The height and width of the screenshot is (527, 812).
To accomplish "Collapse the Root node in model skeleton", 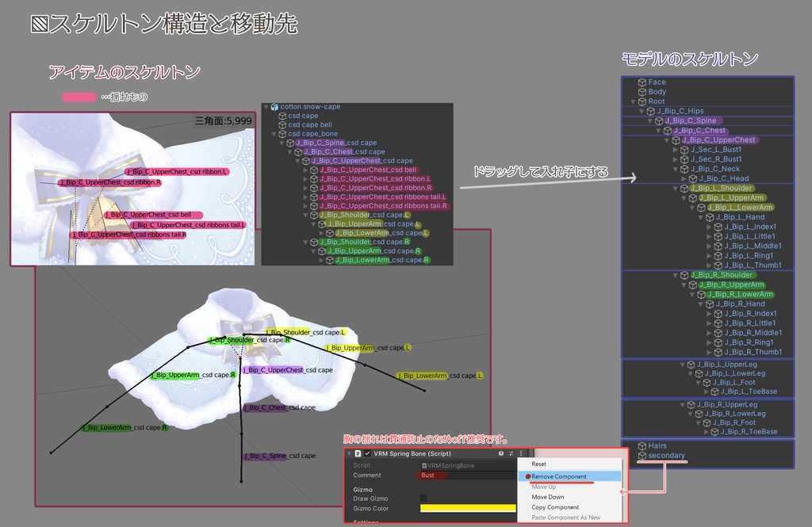I will click(633, 101).
